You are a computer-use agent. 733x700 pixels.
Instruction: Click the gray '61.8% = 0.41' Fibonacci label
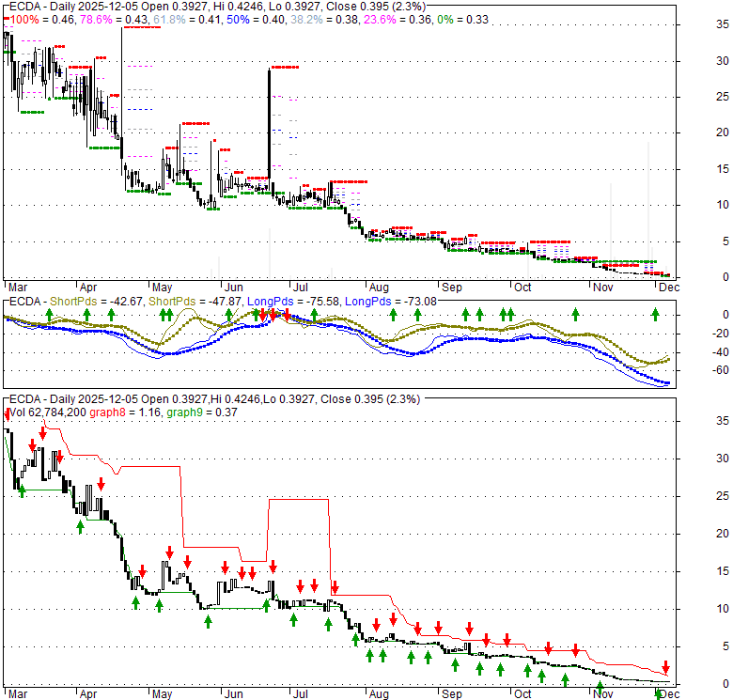click(x=186, y=20)
